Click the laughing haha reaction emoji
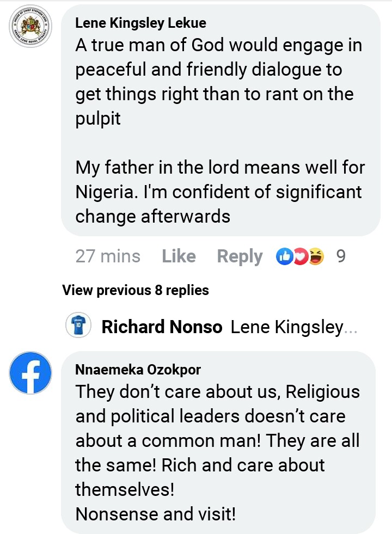The height and width of the screenshot is (534, 392). (x=315, y=256)
